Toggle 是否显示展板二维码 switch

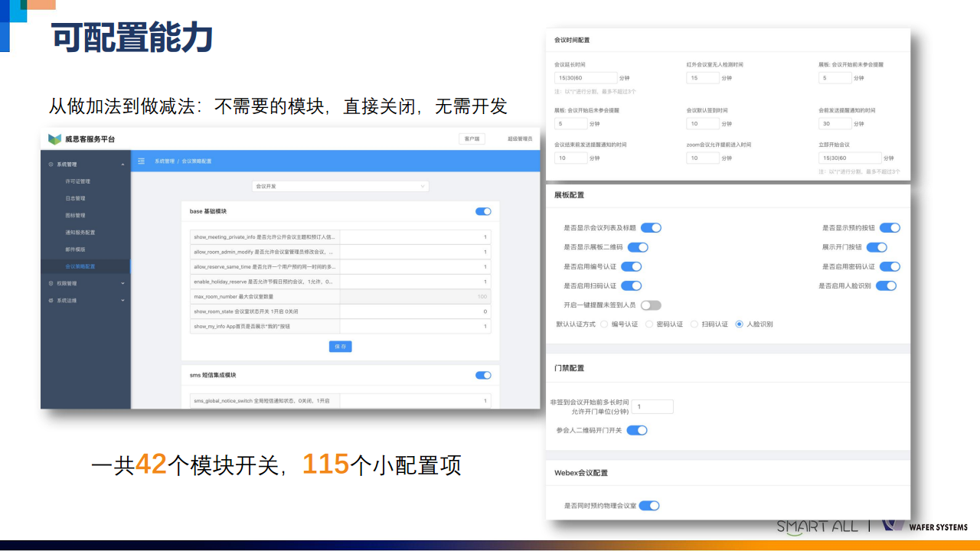click(638, 247)
